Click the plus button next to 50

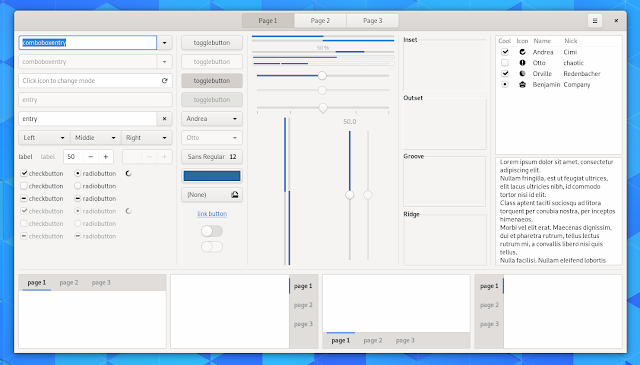pos(106,157)
